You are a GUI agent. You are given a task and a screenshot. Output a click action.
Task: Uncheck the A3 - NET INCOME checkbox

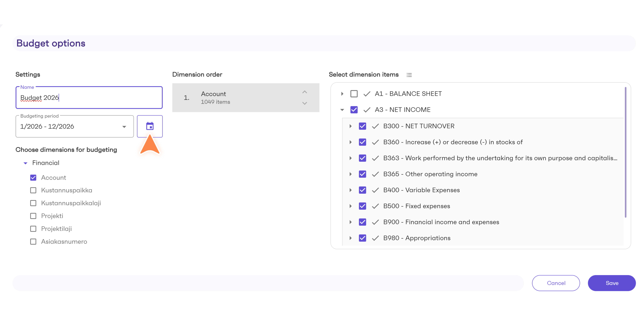(354, 110)
